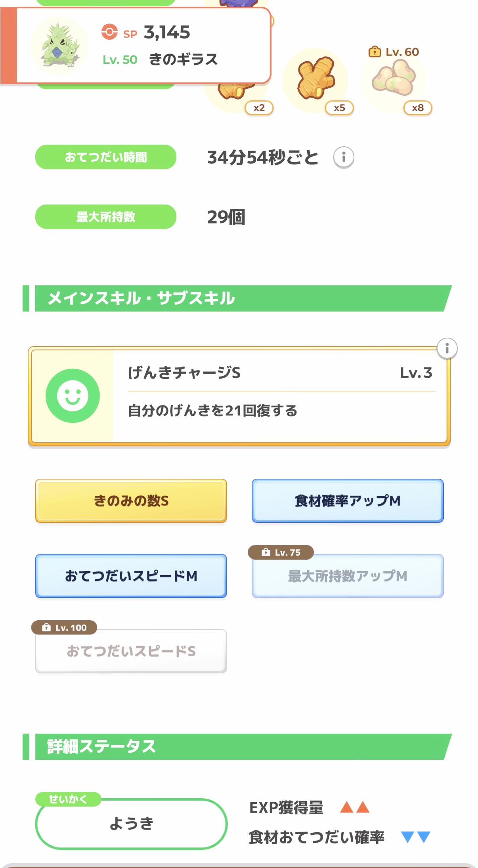Tap the locked 最大所持数アップM sub skill
The image size is (478, 868).
[x=348, y=576]
